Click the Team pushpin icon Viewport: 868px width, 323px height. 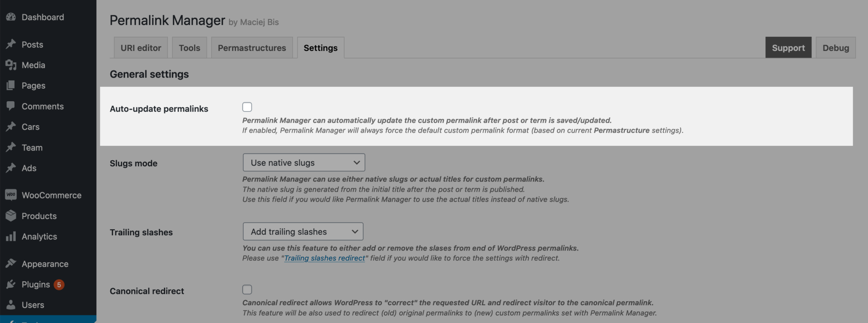coord(11,148)
